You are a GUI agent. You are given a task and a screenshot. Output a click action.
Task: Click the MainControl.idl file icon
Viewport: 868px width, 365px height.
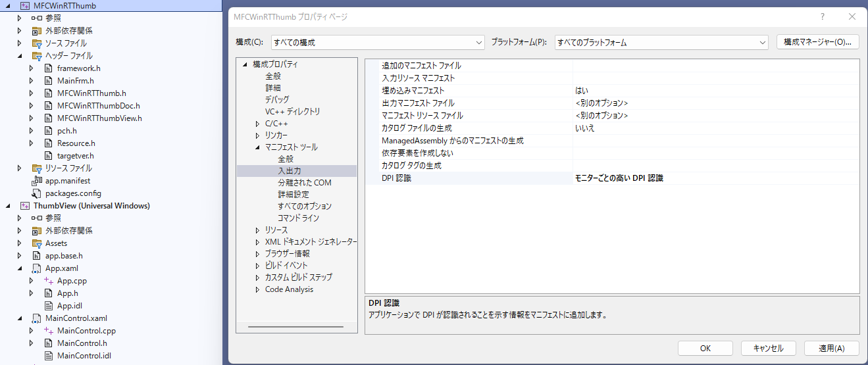[49, 356]
